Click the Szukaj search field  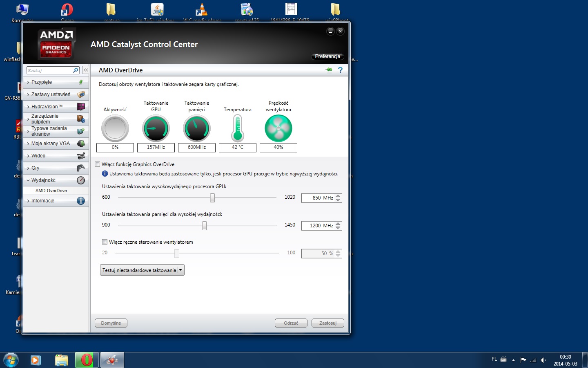49,70
